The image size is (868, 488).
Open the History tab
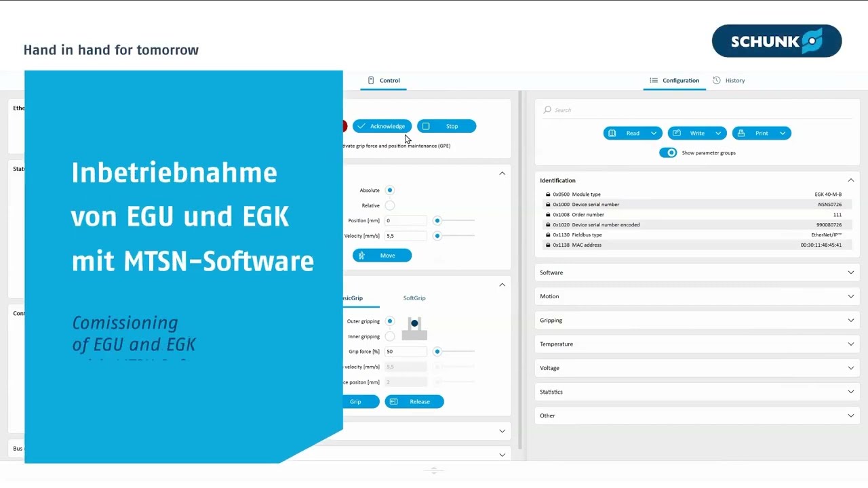click(729, 81)
